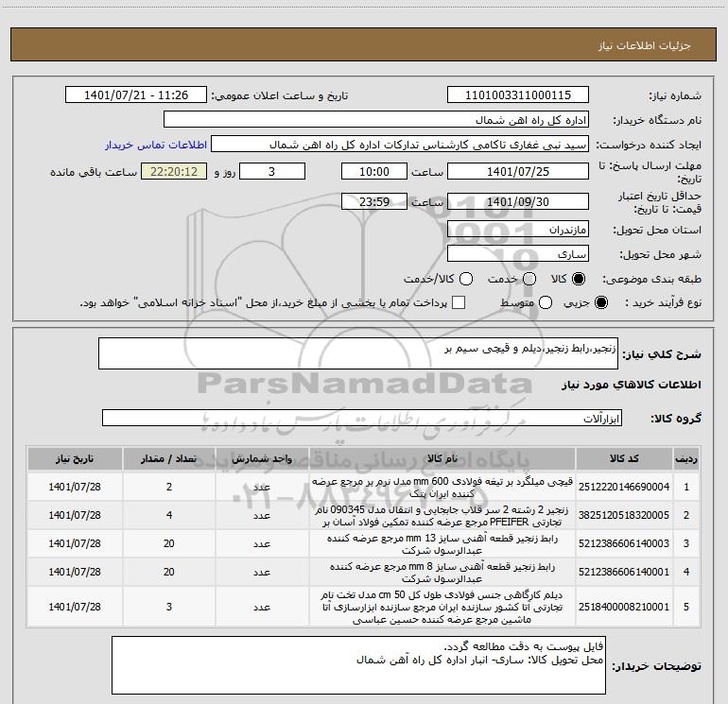Click the اطلاعات کالاهای مورد نیاز heading
728x704 pixels.
point(631,385)
